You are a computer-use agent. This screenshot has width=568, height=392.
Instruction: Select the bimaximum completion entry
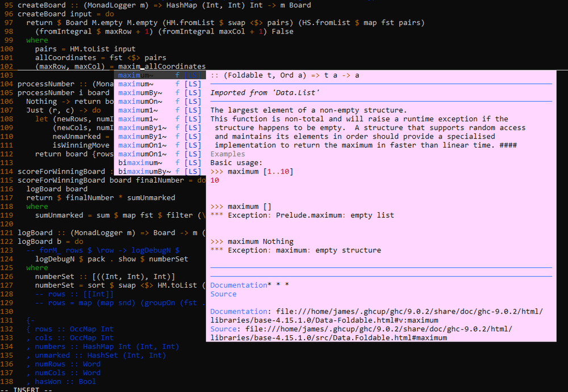pos(142,162)
